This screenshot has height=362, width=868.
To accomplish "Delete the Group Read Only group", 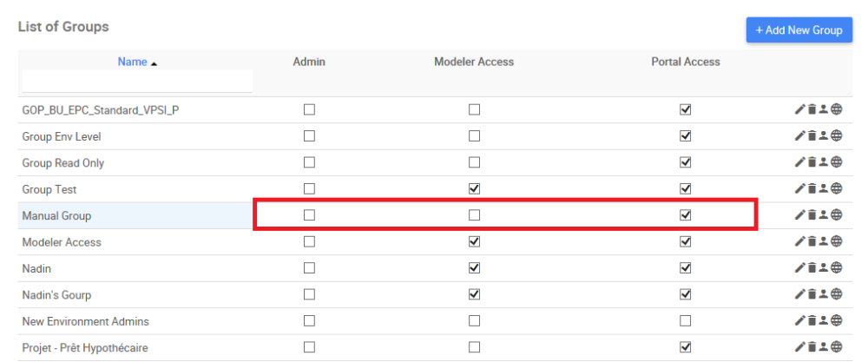I will point(812,162).
